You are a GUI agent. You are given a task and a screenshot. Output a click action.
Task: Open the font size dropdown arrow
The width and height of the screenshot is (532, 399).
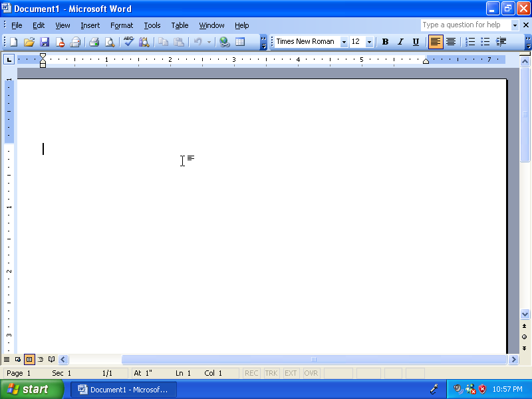pos(370,42)
